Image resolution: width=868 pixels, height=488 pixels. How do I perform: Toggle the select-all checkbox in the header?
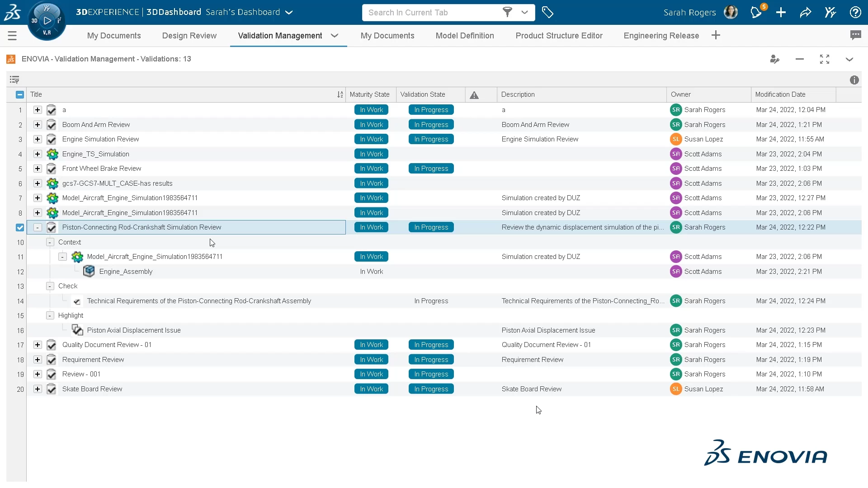[x=20, y=95]
